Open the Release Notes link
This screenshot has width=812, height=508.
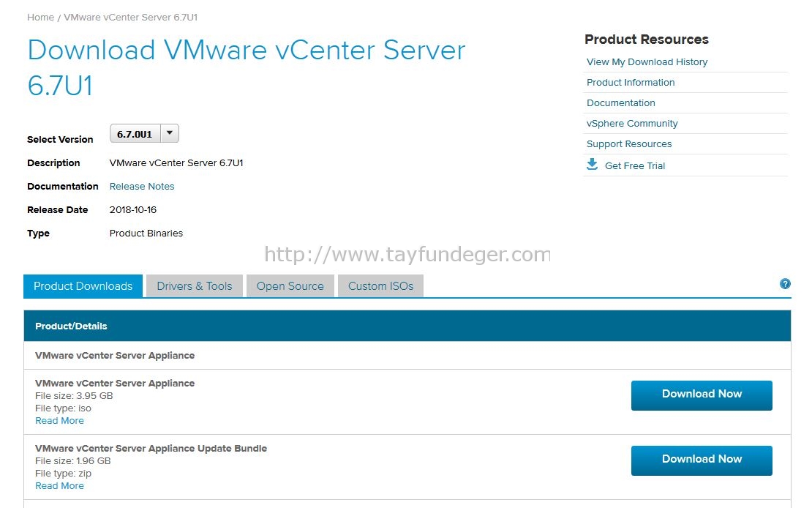[x=142, y=186]
